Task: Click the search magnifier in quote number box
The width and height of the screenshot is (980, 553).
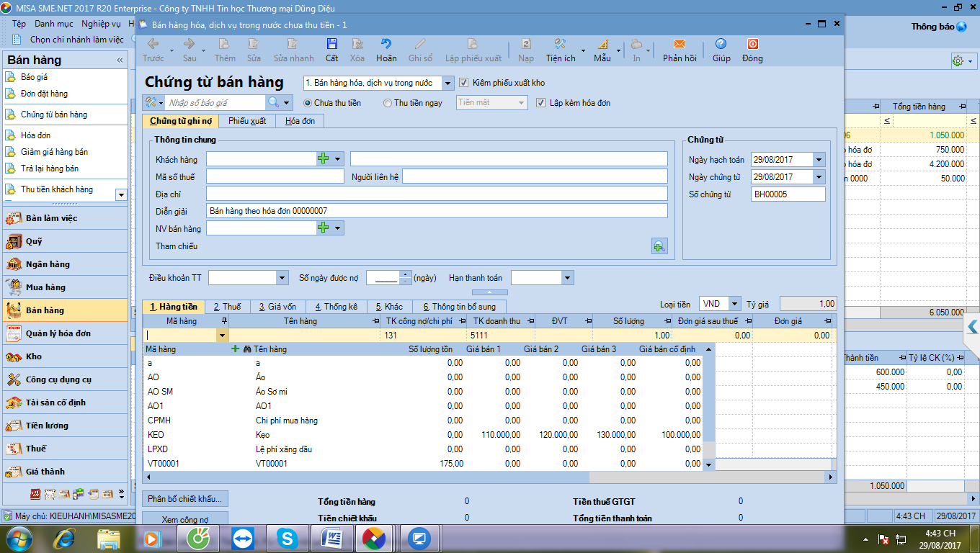Action: [273, 102]
